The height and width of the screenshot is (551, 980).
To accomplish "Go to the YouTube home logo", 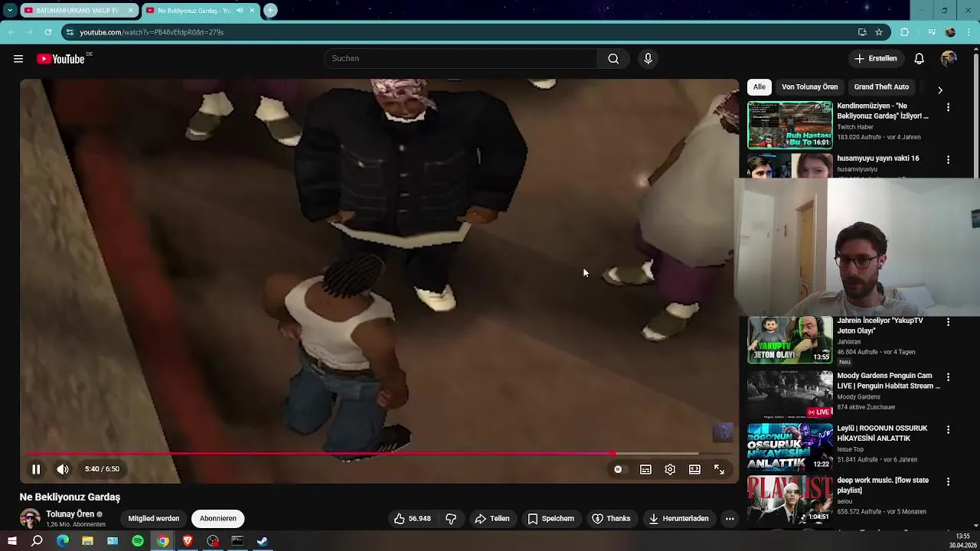I will click(x=61, y=59).
